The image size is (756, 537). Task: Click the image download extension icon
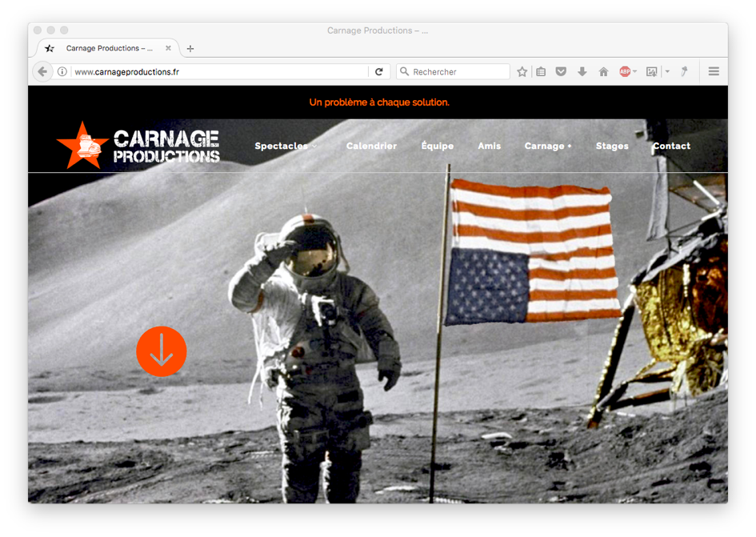click(651, 72)
